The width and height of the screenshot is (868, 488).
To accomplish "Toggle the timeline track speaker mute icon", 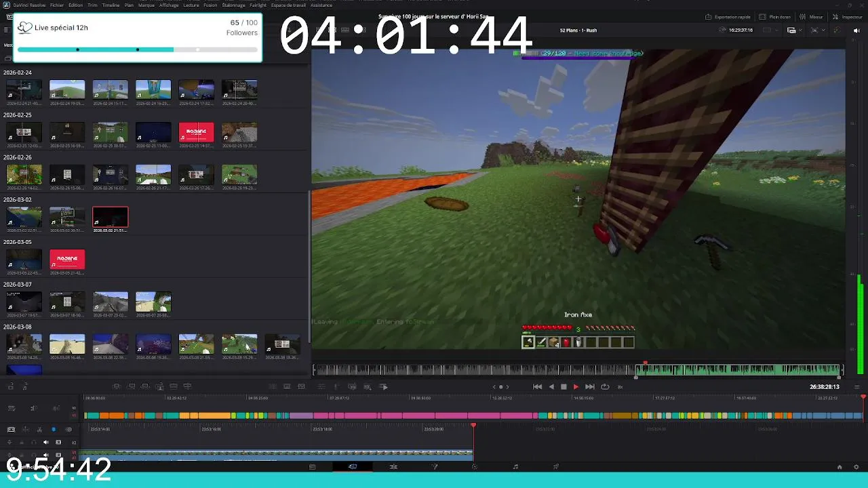I will coord(46,442).
